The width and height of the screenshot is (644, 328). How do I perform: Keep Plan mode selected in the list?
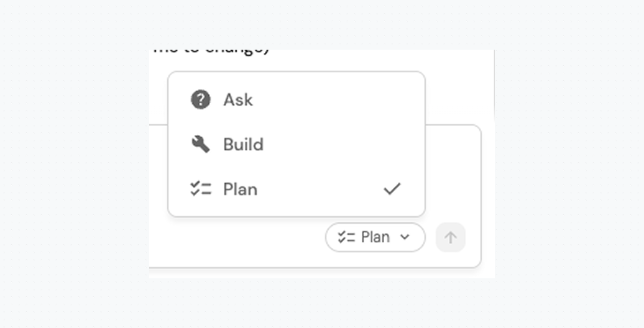tap(297, 189)
